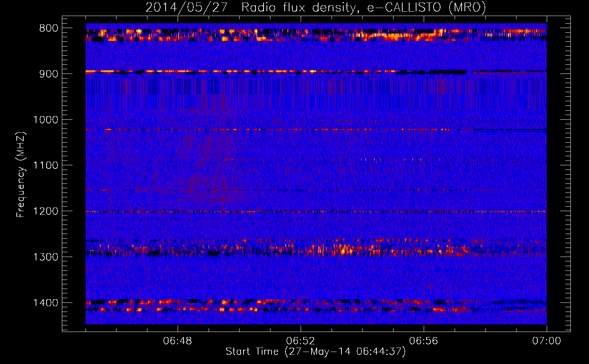Click the 1000 frequency tick label
589x364 pixels.
tap(46, 120)
